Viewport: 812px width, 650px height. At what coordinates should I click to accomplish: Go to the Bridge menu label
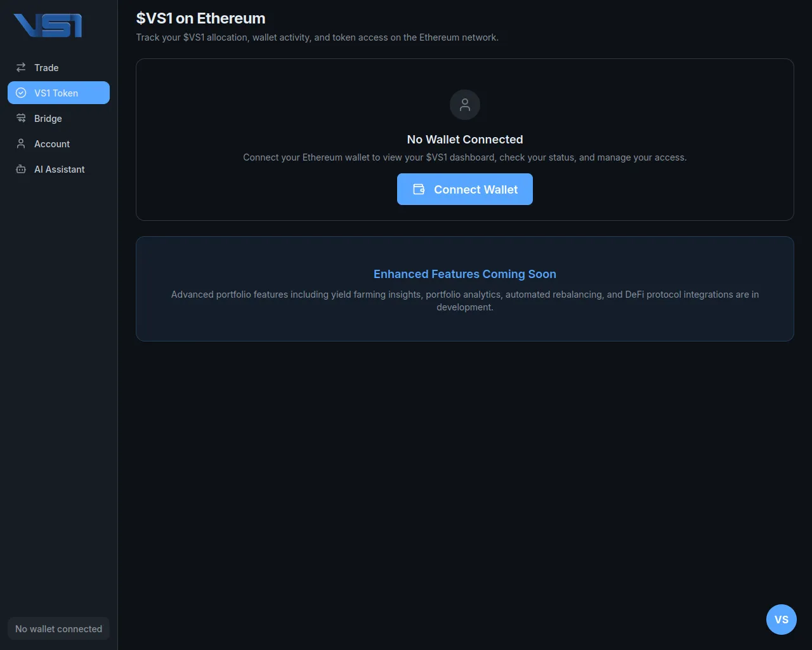tap(48, 119)
